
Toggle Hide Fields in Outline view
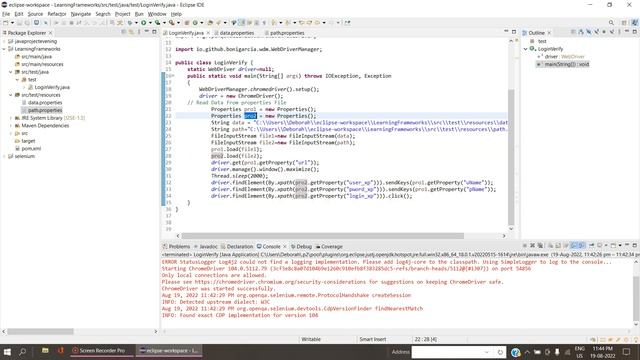click(x=589, y=32)
